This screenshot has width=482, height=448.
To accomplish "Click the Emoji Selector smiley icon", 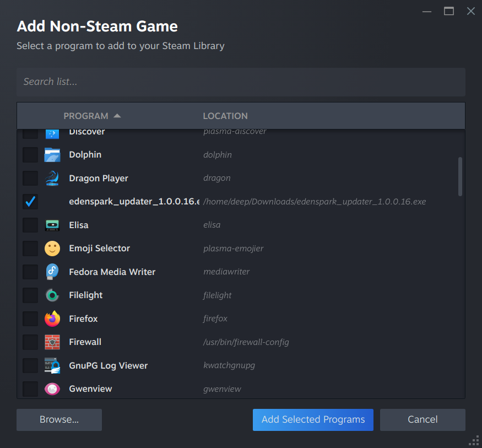I will 52,249.
